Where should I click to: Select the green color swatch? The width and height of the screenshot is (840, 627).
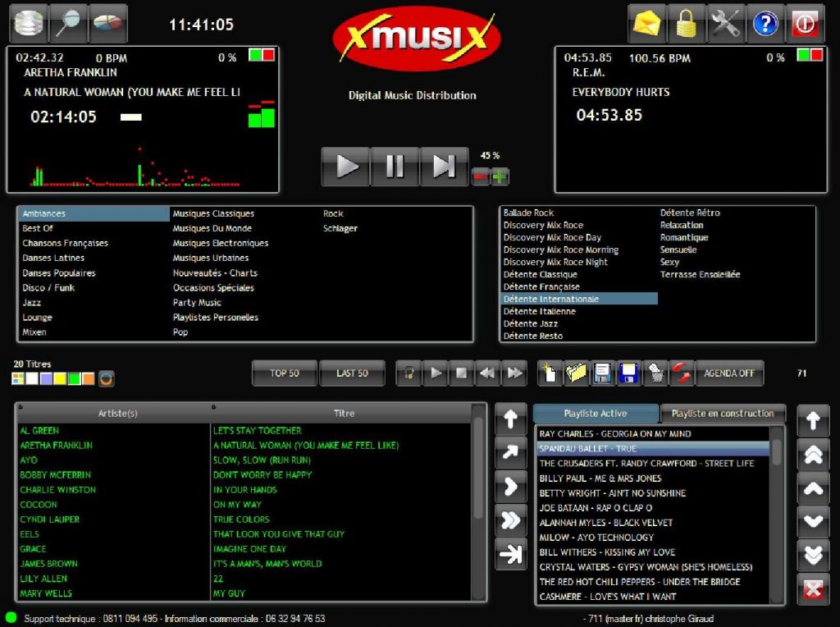[74, 379]
